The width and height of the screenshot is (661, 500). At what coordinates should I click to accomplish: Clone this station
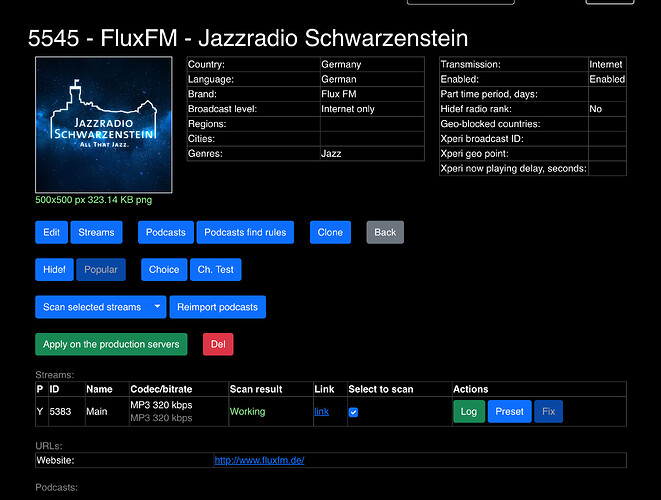click(x=330, y=232)
